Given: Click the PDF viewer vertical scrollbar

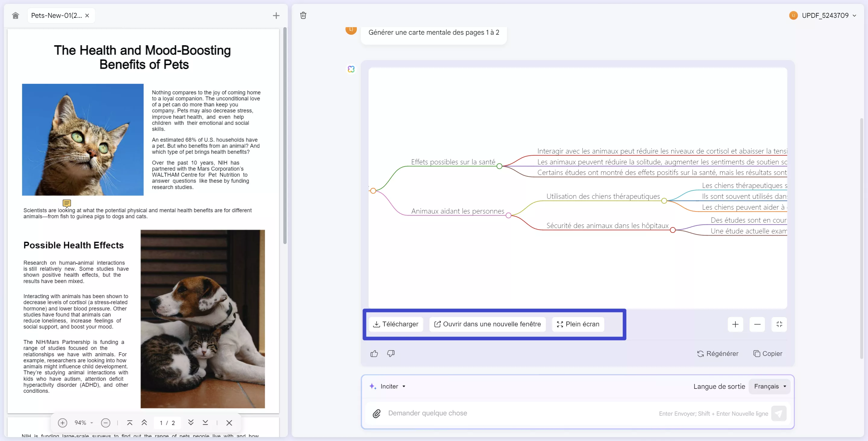Looking at the screenshot, I should 285,136.
